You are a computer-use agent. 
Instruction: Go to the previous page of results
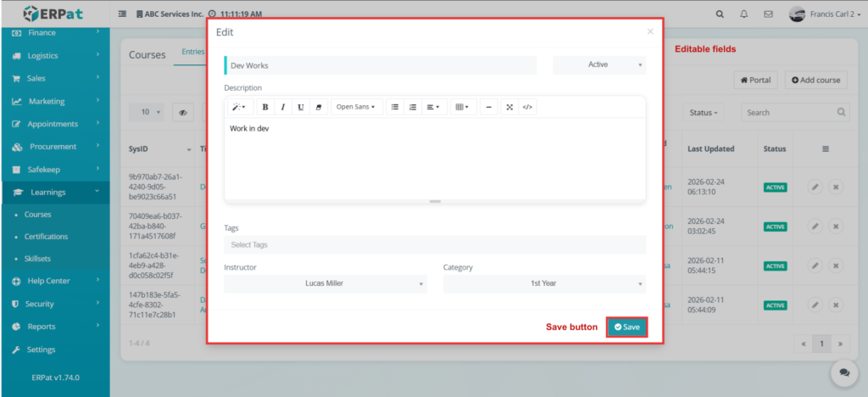click(804, 344)
